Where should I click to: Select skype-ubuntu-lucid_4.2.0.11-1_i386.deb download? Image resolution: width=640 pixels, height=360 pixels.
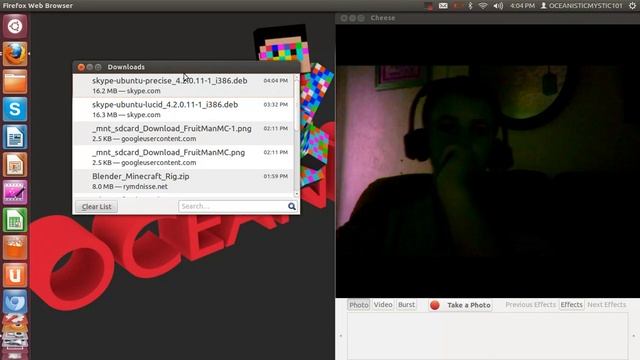point(183,109)
